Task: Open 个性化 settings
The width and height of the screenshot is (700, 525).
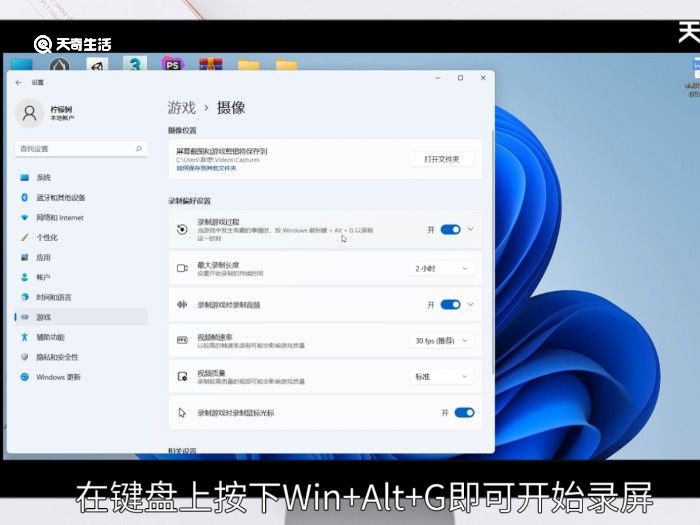Action: pos(81,238)
